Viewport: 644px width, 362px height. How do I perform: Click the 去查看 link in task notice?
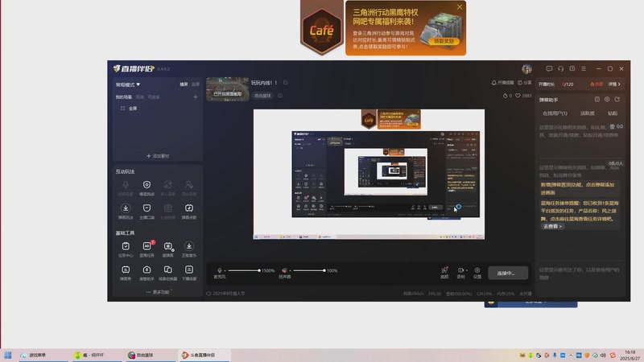tap(552, 226)
